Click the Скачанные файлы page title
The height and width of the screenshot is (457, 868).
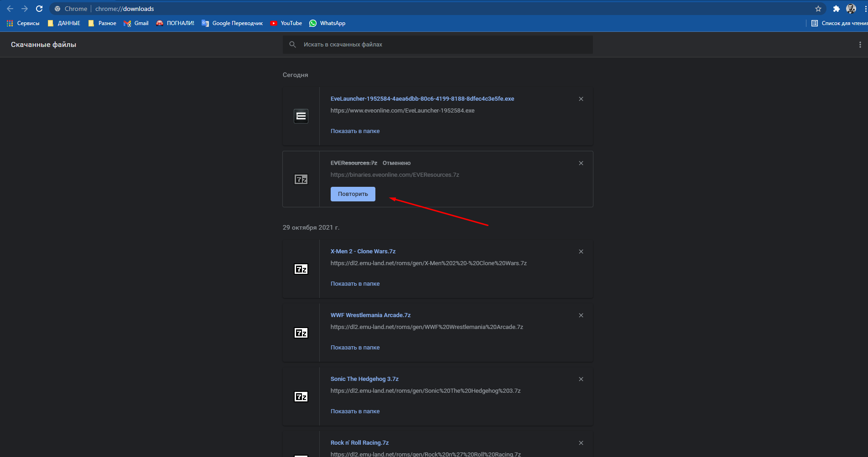(43, 45)
